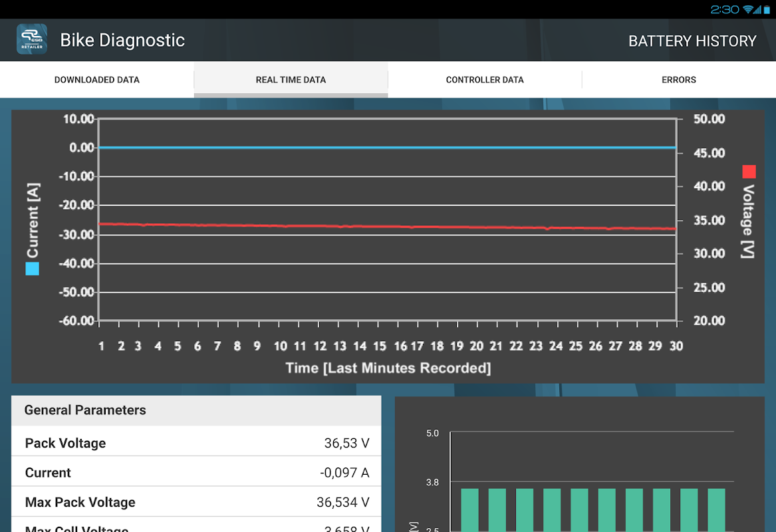Viewport: 776px width, 532px height.
Task: Tap the cellular signal strength icon
Action: (x=758, y=9)
